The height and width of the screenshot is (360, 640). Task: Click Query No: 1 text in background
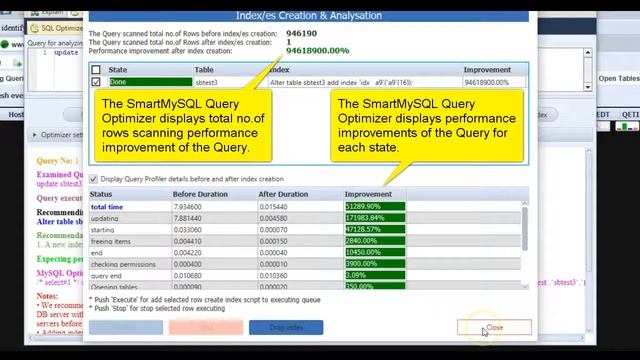click(58, 161)
